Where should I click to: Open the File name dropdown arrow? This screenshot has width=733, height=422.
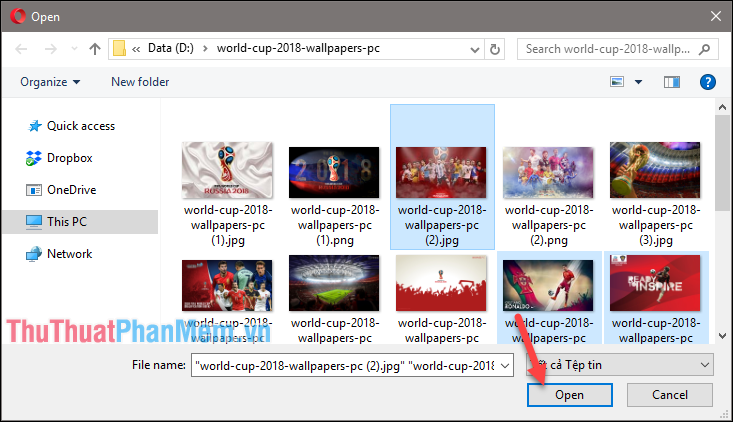[x=505, y=365]
